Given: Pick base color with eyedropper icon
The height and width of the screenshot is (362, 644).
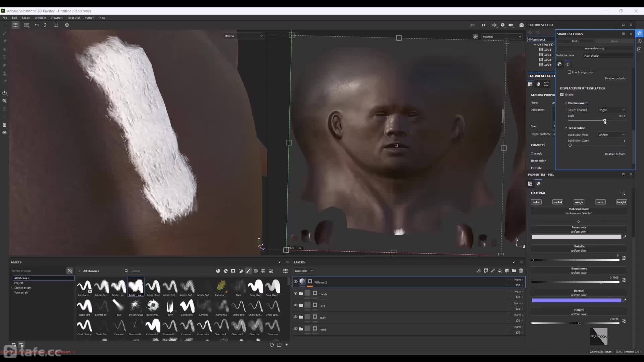Looking at the screenshot, I should tap(625, 237).
